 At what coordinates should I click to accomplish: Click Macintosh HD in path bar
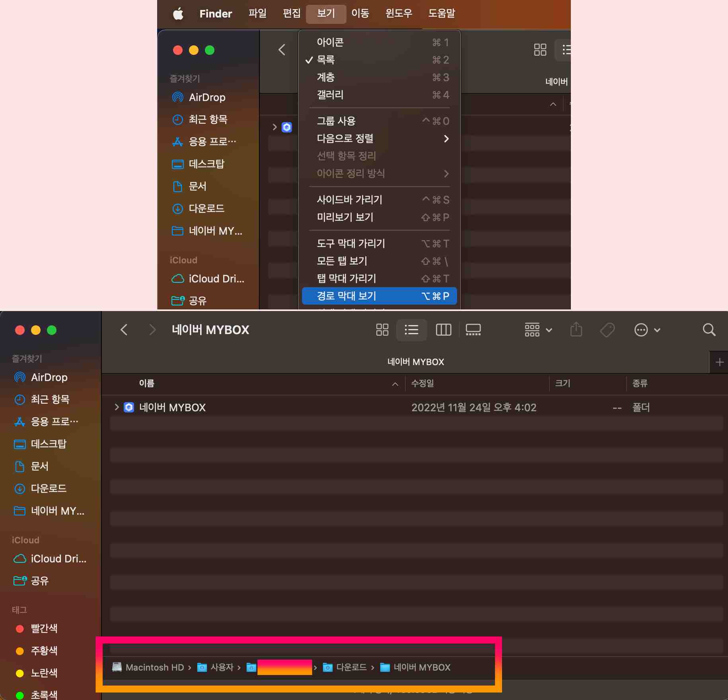click(x=148, y=667)
